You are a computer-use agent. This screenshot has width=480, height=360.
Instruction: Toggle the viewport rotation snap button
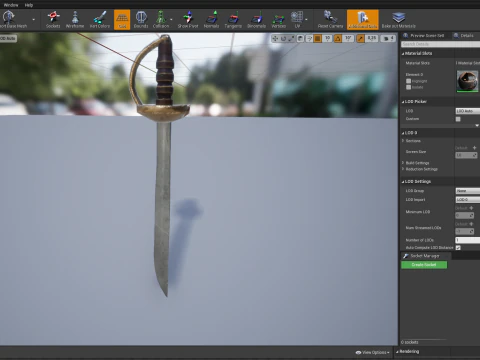338,39
